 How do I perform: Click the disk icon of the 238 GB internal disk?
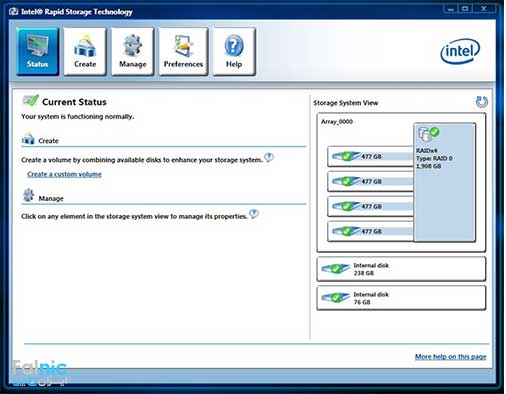pos(335,269)
